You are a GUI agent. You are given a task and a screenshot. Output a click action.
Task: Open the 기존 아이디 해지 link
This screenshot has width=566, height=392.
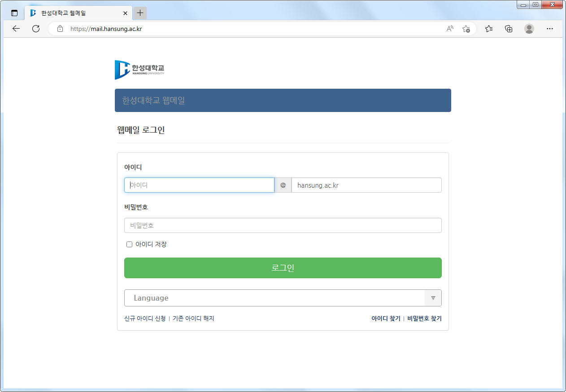click(193, 319)
